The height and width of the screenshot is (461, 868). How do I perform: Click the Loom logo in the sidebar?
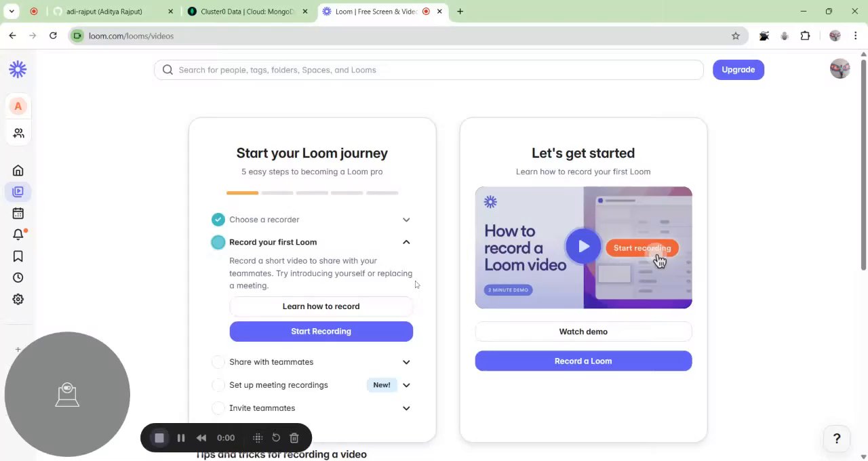pyautogui.click(x=18, y=69)
